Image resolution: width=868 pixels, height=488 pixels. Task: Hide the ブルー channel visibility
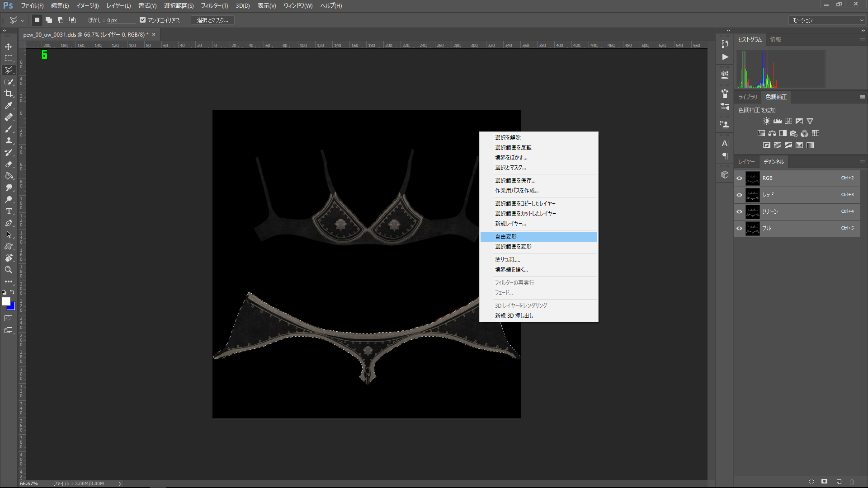tap(740, 228)
